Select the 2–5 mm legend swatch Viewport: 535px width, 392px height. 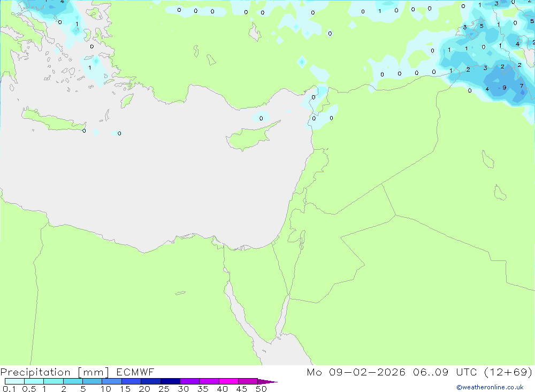coord(73,381)
